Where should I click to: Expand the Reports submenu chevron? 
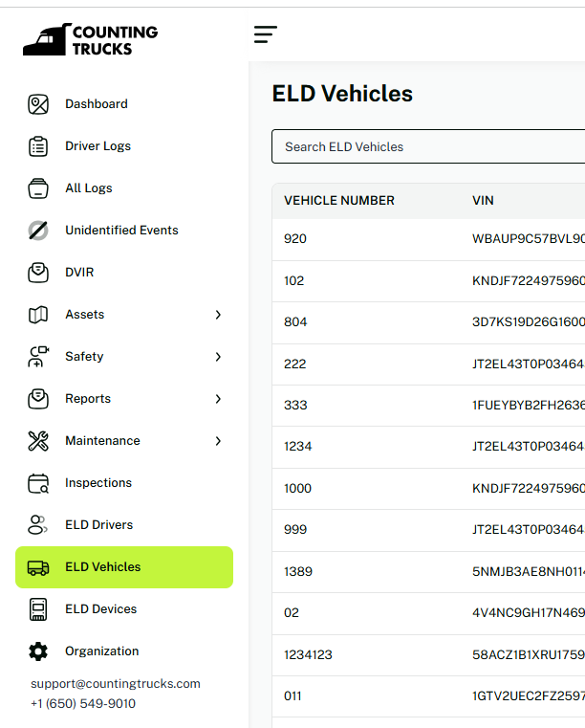[x=218, y=399]
